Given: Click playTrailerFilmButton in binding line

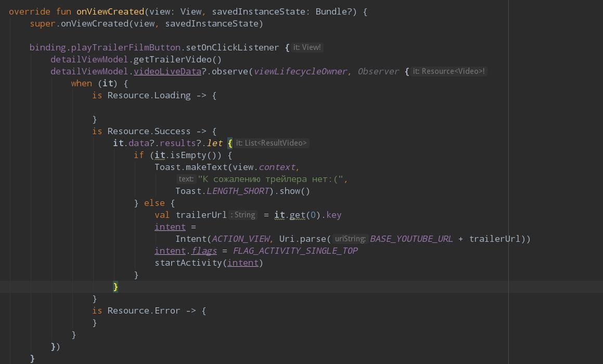Looking at the screenshot, I should coord(126,48).
